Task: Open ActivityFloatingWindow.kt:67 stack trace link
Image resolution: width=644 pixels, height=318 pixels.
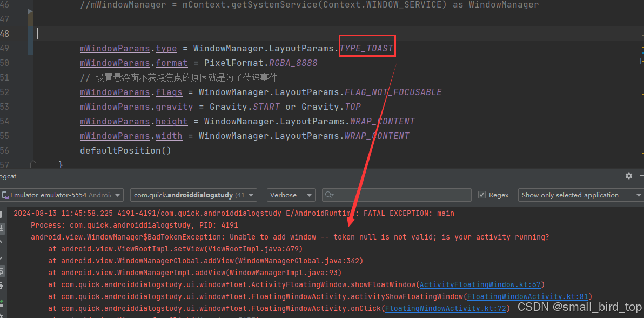Action: 481,284
